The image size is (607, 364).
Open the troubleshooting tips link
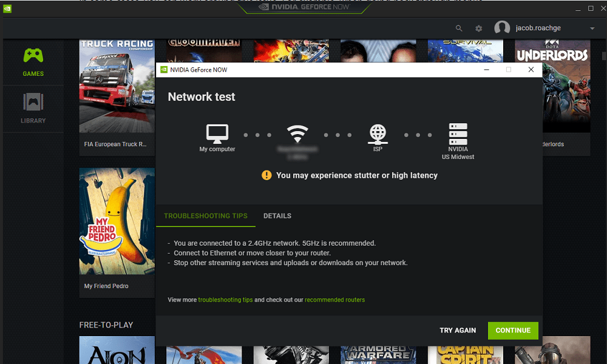point(225,300)
